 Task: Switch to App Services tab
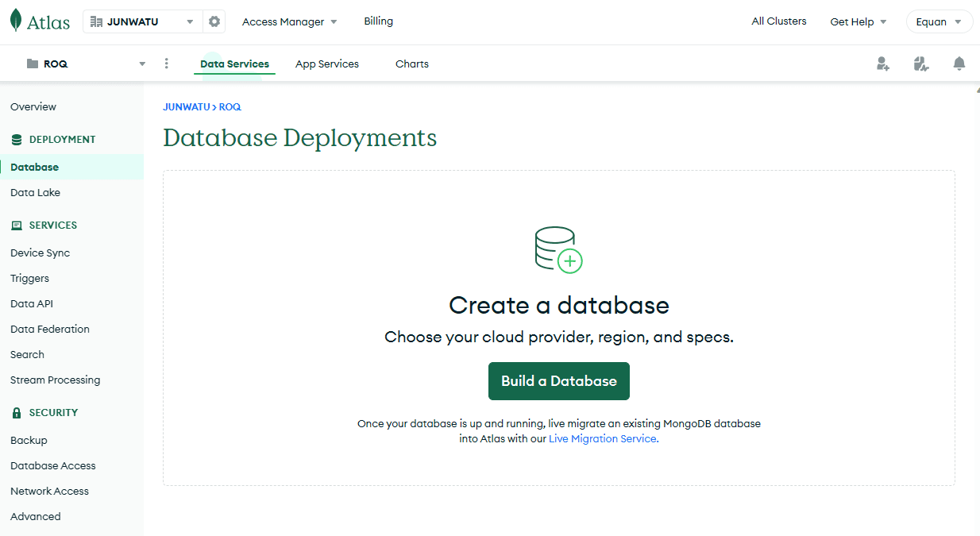pyautogui.click(x=327, y=64)
